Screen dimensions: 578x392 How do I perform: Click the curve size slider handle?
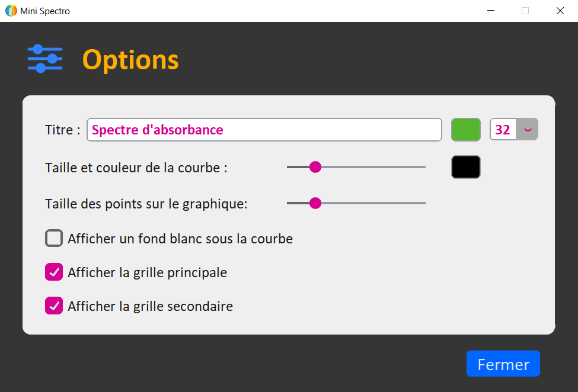(315, 167)
